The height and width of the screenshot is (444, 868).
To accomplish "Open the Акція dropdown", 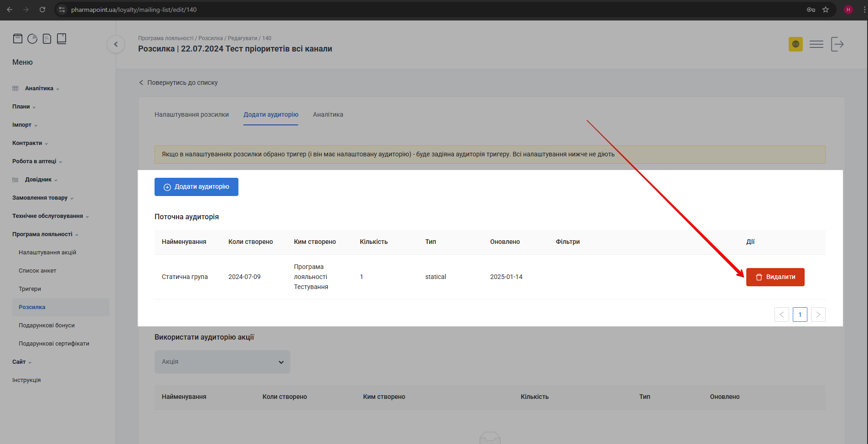I will point(222,362).
